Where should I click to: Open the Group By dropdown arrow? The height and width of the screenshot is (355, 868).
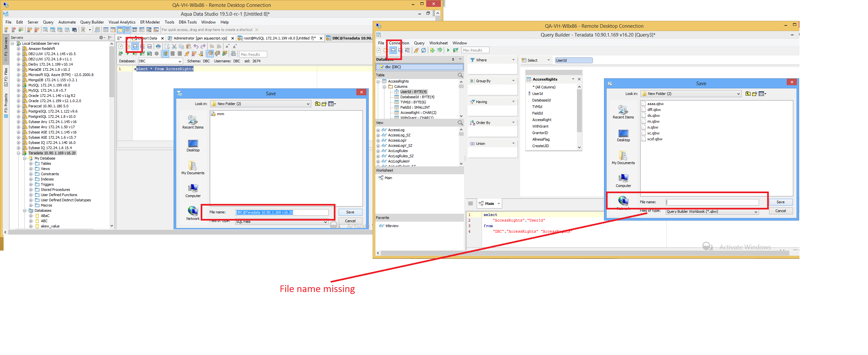coord(513,81)
